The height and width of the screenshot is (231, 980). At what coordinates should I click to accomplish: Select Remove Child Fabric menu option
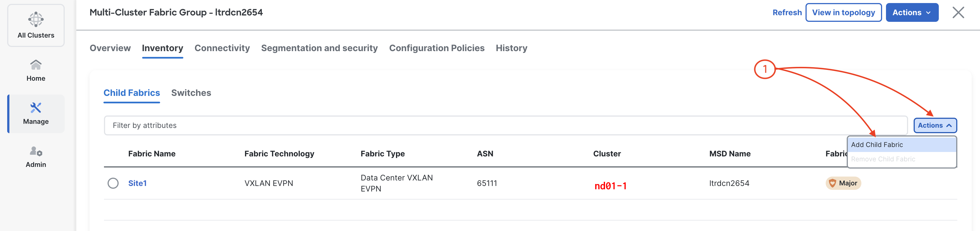coord(883,159)
